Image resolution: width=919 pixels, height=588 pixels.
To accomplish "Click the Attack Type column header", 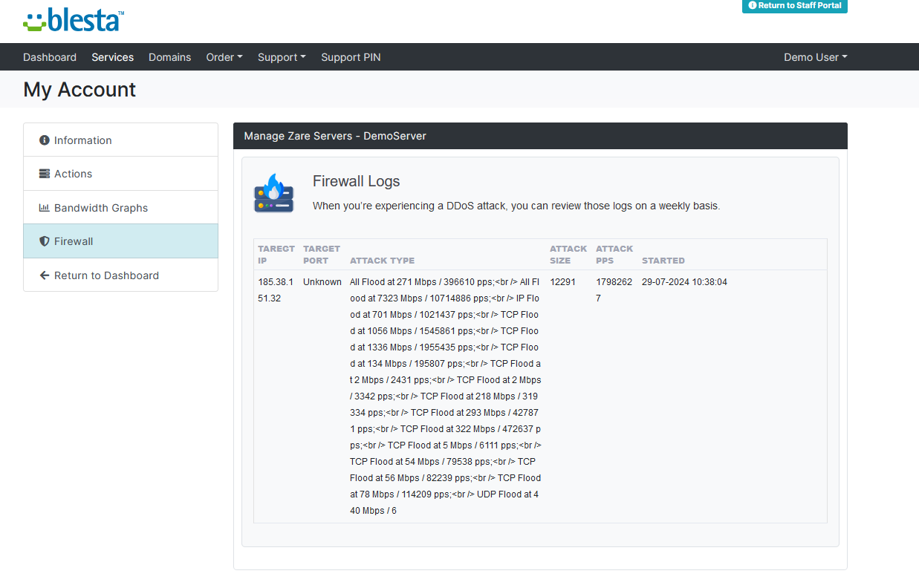I will coord(382,261).
